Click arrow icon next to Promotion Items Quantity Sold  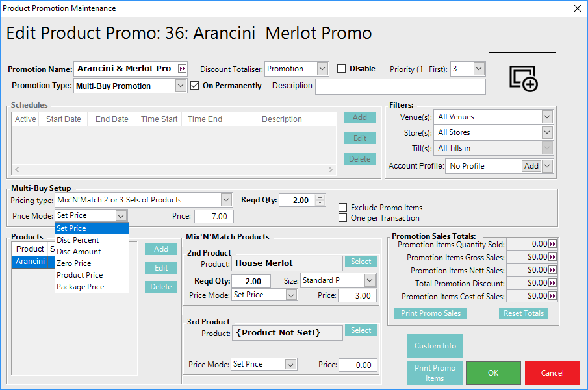click(x=553, y=244)
